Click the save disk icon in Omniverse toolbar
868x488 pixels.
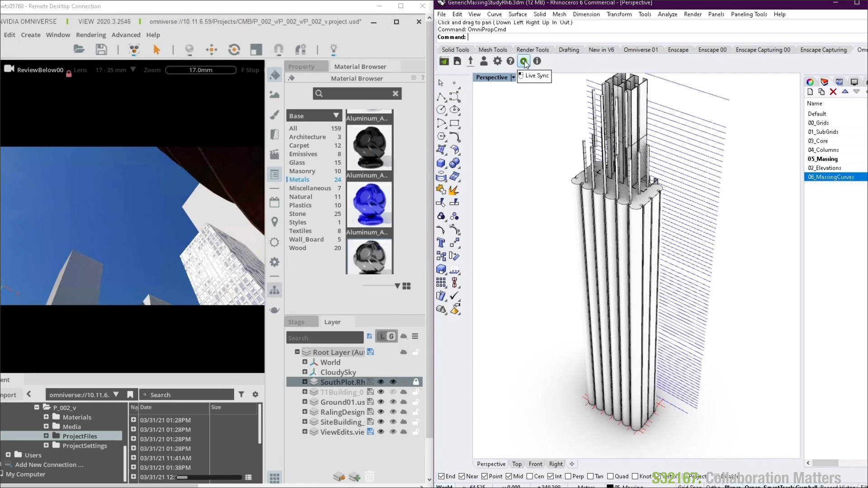[101, 49]
